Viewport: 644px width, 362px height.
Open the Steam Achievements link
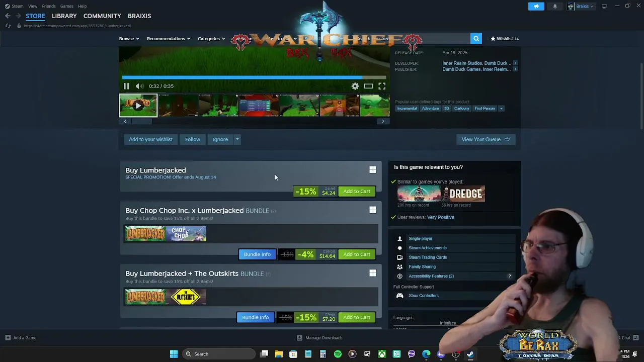click(x=428, y=248)
